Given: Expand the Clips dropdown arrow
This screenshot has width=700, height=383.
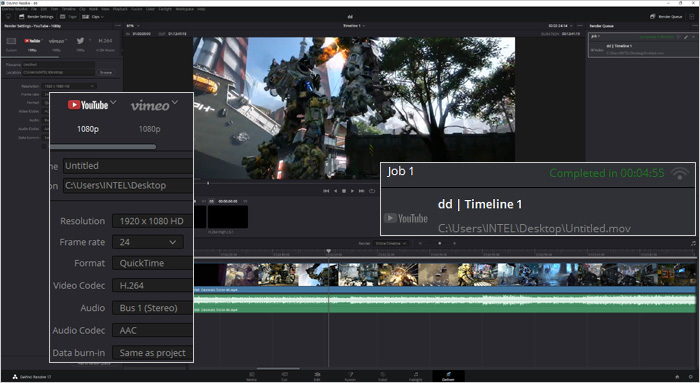Looking at the screenshot, I should click(x=102, y=17).
